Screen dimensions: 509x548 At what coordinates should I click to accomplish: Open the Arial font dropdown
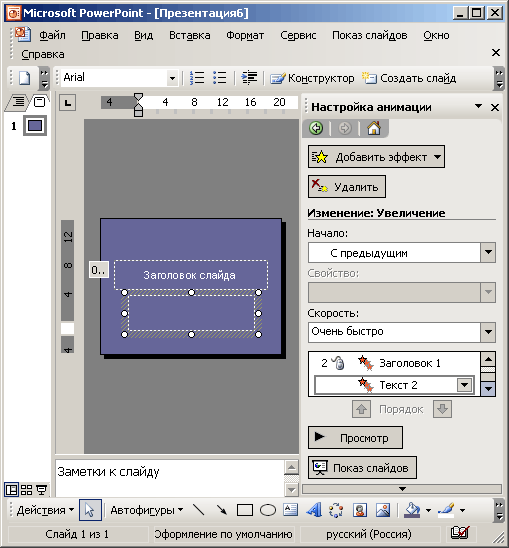click(x=172, y=78)
